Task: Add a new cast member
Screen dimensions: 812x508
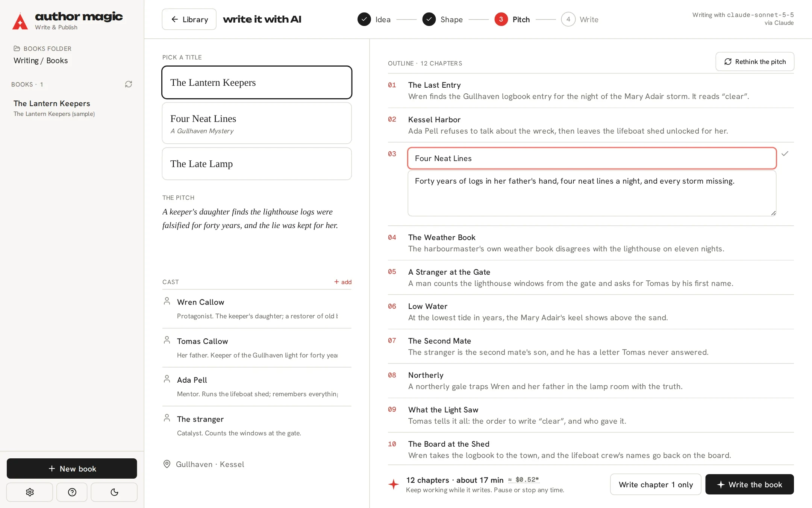Action: (x=343, y=282)
